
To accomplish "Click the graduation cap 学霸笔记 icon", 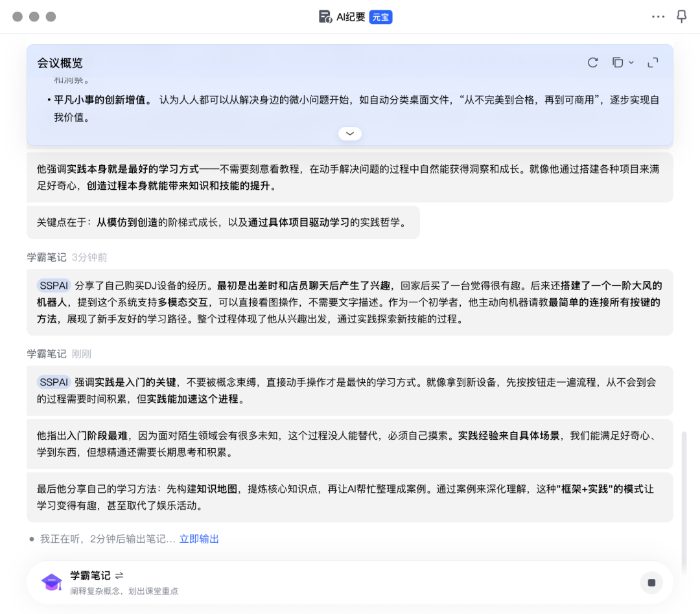I will (x=52, y=582).
